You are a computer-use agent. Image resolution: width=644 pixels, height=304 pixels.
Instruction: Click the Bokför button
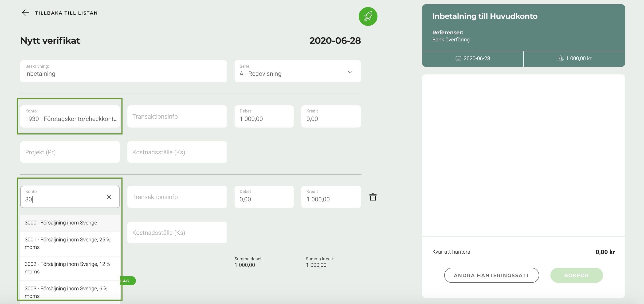[x=577, y=275]
